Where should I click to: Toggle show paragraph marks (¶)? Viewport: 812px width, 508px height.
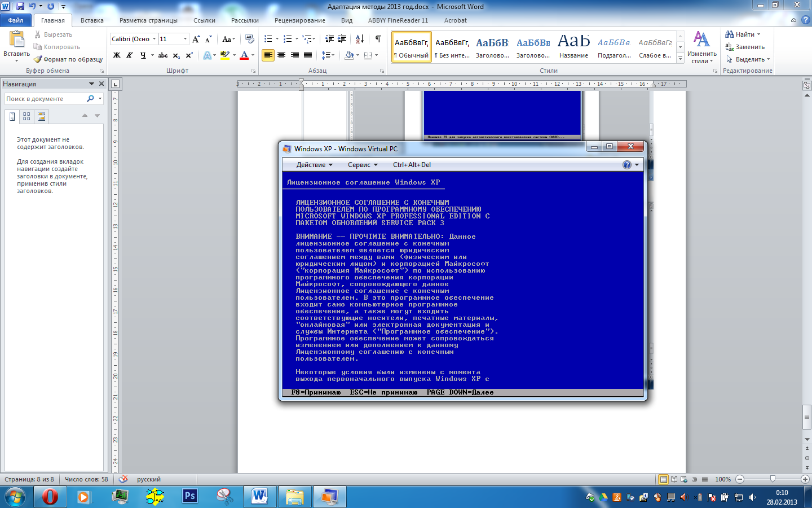[x=378, y=39]
